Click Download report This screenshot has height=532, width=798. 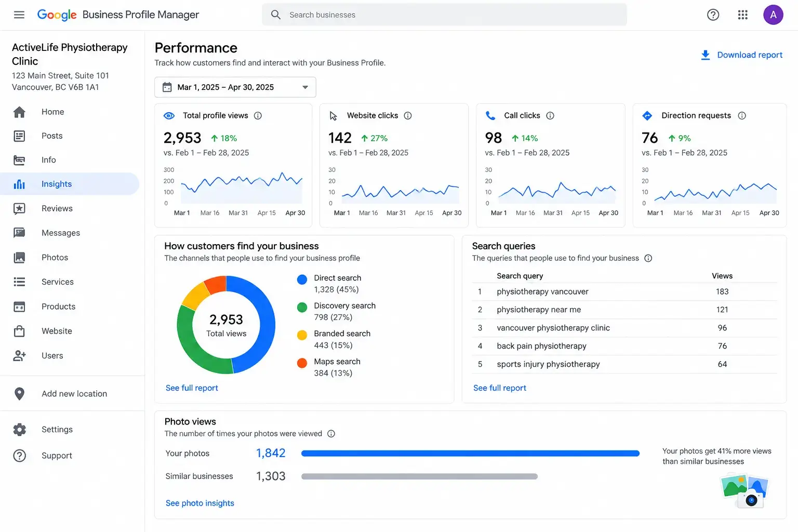click(x=741, y=55)
